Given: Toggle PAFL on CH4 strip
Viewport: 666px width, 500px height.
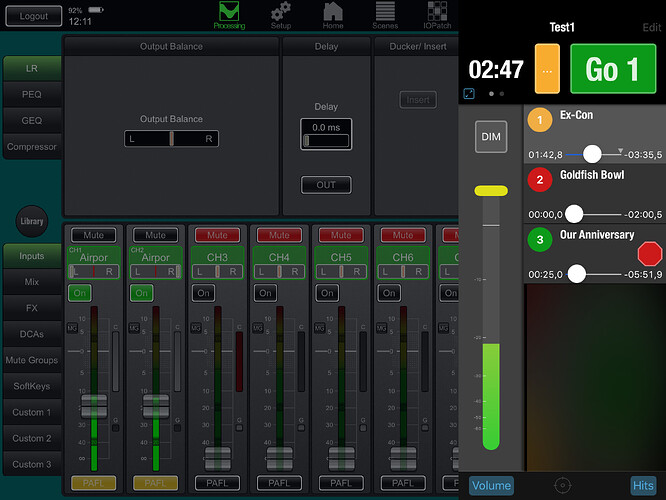Looking at the screenshot, I should pos(279,483).
